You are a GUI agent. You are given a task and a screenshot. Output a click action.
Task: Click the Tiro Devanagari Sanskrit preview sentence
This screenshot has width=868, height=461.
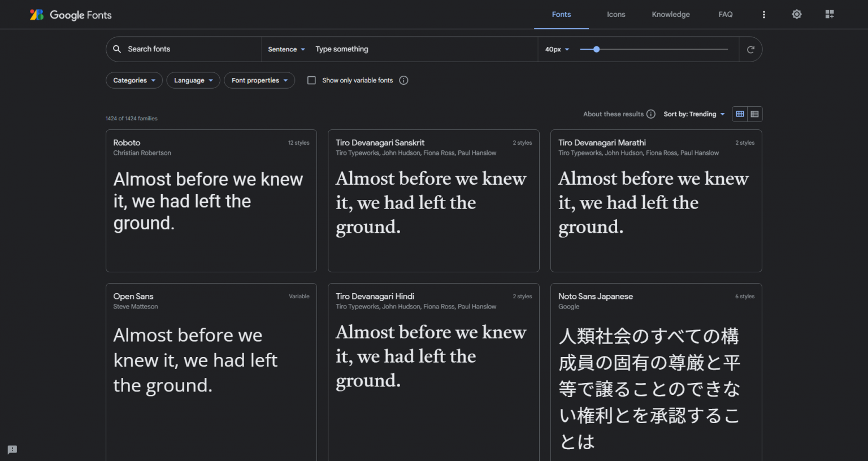tap(431, 202)
